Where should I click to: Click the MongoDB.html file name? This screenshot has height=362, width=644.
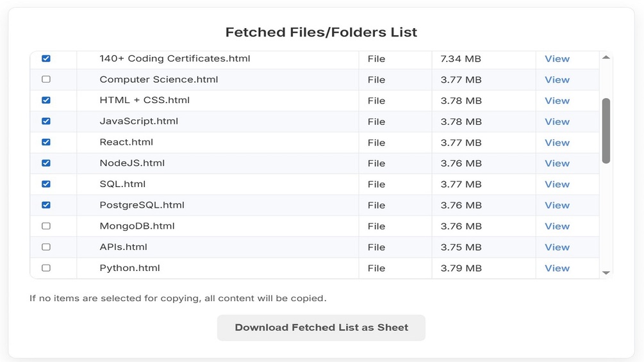tap(137, 226)
